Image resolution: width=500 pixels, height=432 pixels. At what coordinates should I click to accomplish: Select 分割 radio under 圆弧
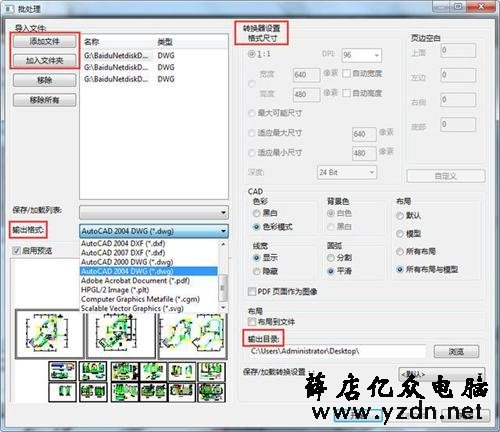(331, 258)
